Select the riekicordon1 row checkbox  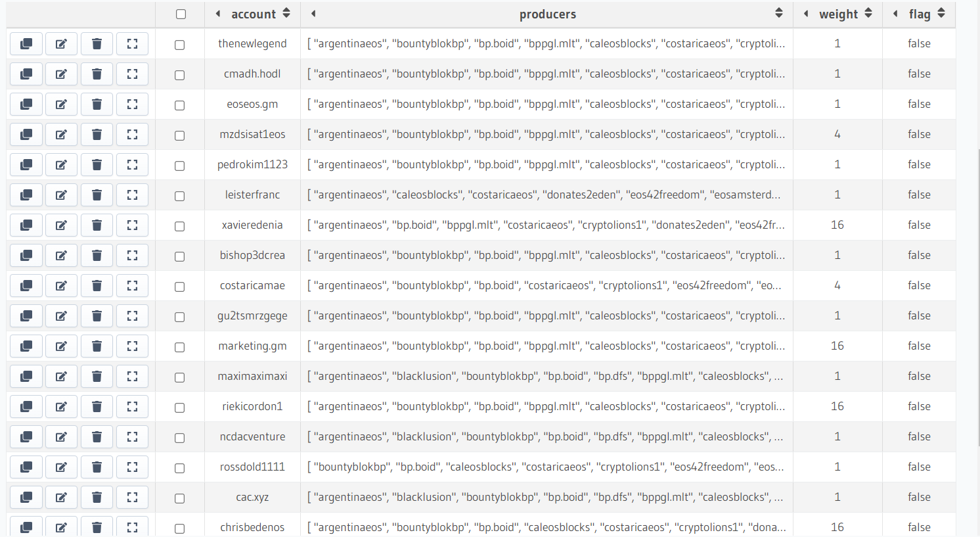[179, 408]
